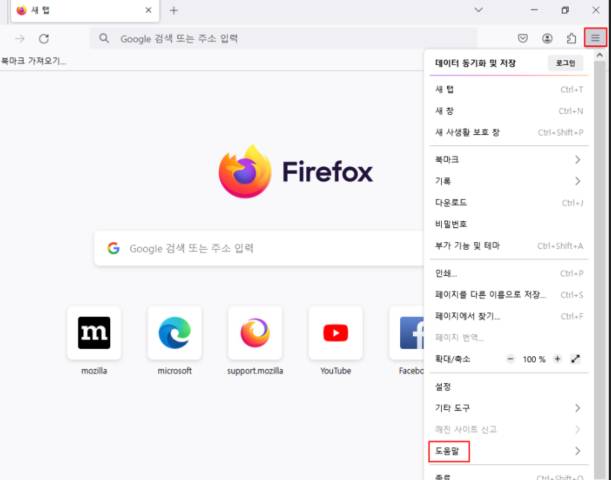Click the 로그인 button in the menu
Viewport: 611px width, 480px height.
click(x=565, y=63)
